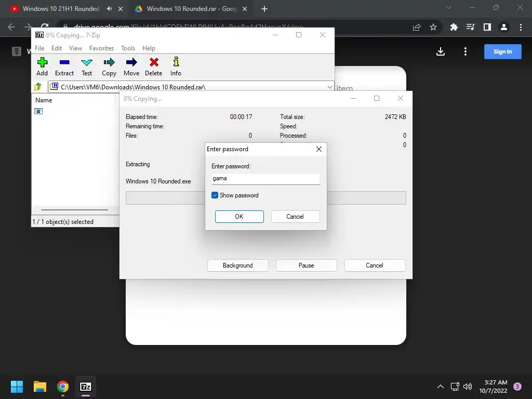Bookmark this page with the star icon
Image resolution: width=532 pixels, height=399 pixels.
pos(433,27)
